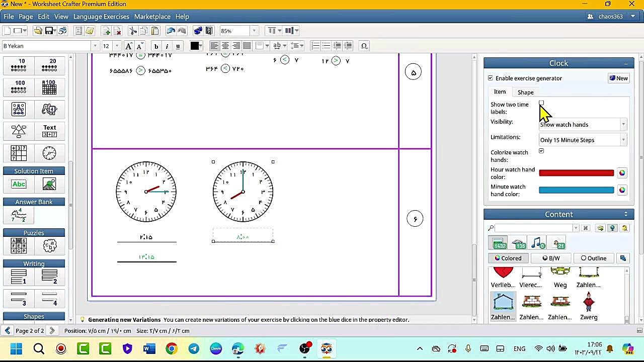Click the Cut scissors icon in toolbar
644x362 pixels.
133,31
